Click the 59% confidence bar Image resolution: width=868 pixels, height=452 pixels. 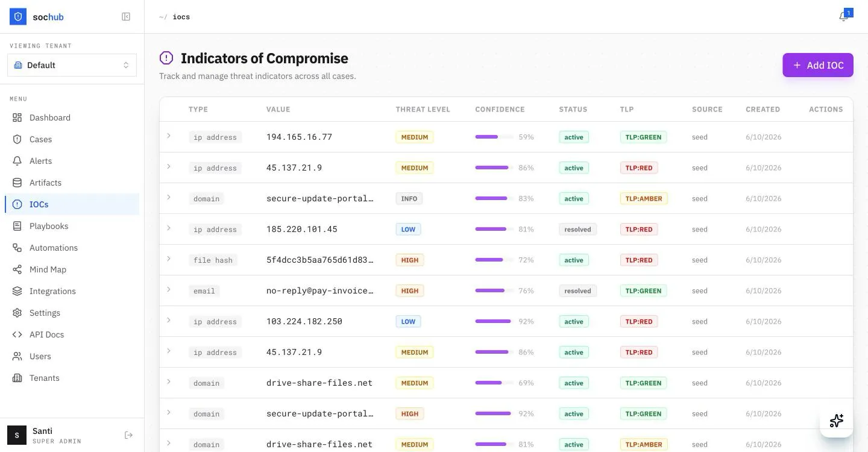tap(494, 137)
